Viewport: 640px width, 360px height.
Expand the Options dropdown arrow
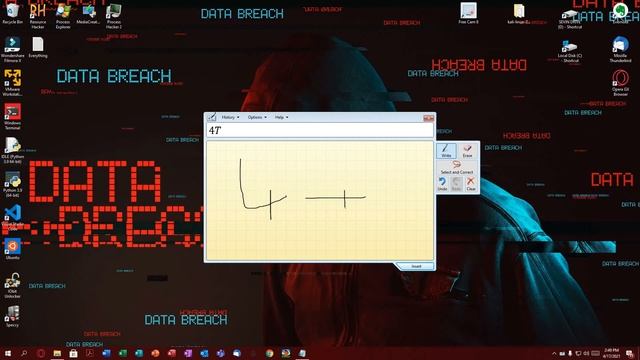(x=265, y=118)
